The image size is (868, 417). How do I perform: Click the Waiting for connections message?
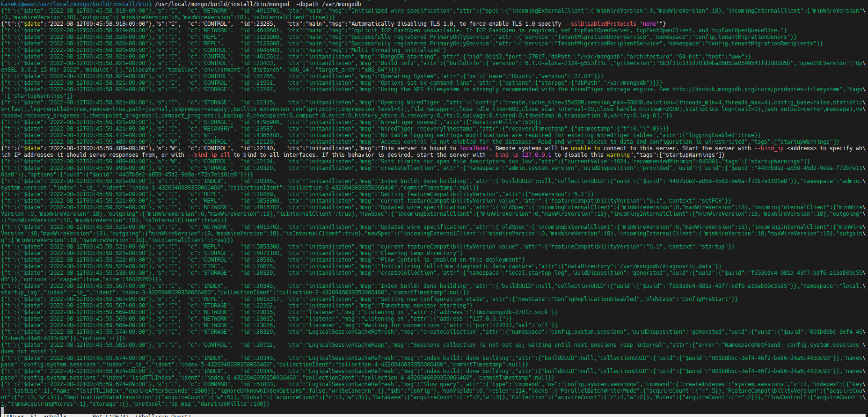(402, 325)
